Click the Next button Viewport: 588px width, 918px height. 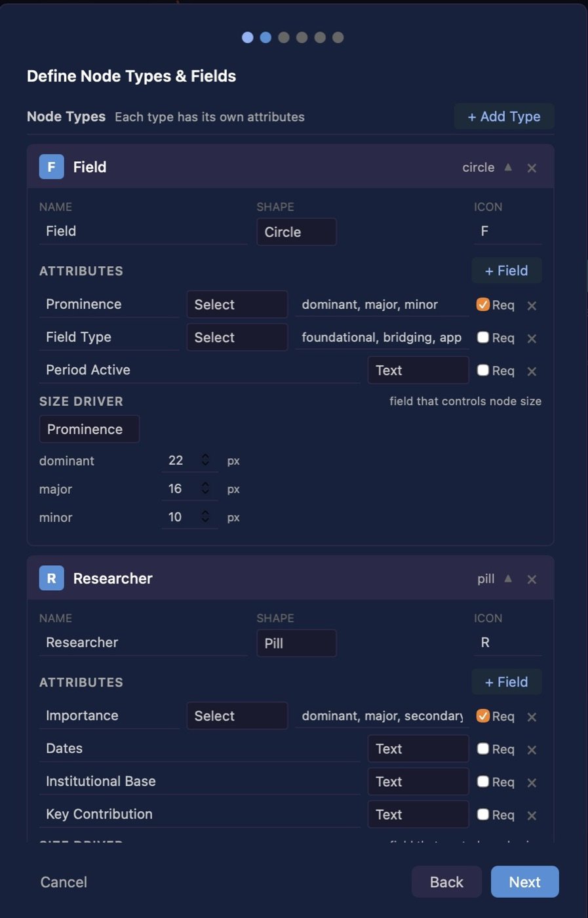524,882
